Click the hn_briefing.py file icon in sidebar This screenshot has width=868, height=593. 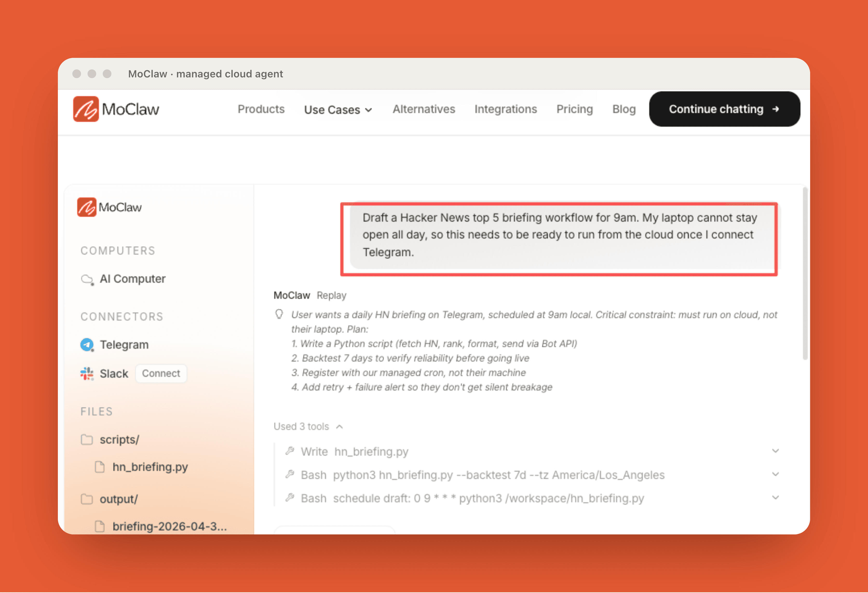pos(100,467)
